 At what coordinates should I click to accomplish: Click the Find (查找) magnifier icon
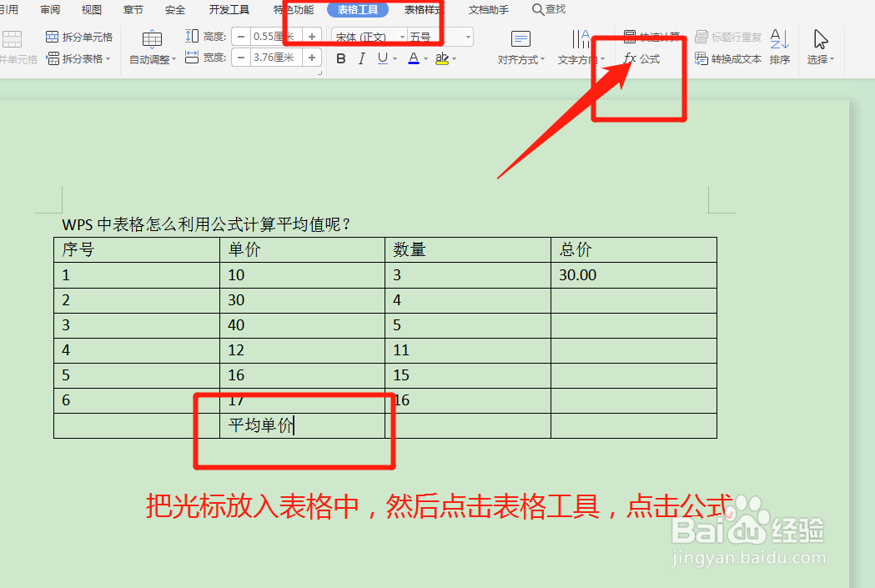(537, 9)
